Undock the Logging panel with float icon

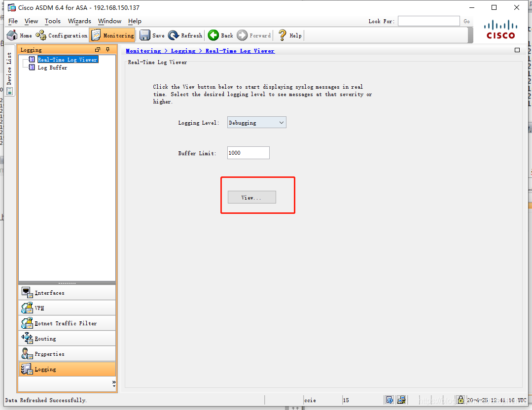tap(98, 49)
